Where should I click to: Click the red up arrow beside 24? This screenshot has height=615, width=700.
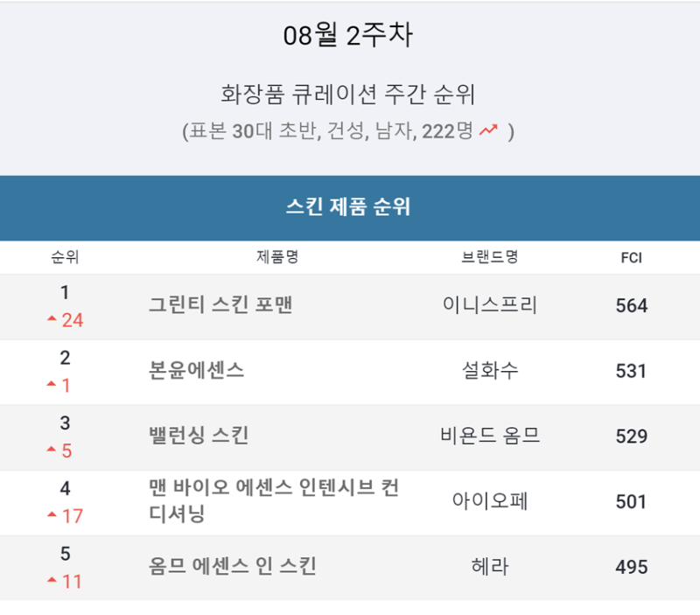(52, 318)
